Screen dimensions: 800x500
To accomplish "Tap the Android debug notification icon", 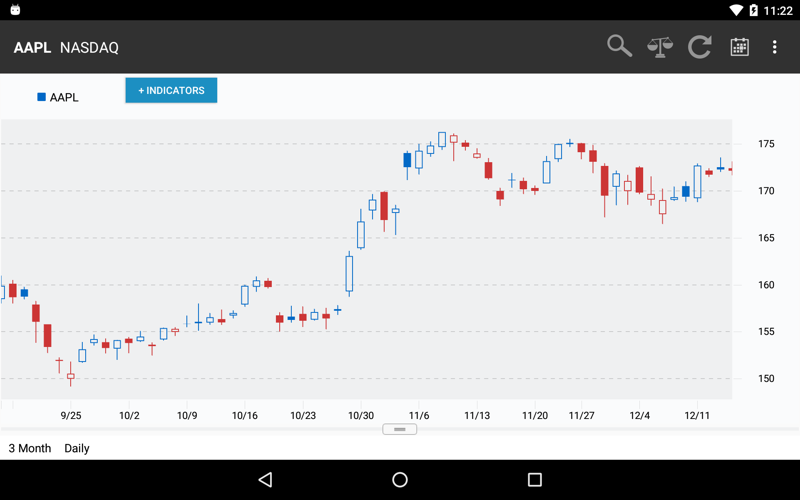I will click(15, 10).
